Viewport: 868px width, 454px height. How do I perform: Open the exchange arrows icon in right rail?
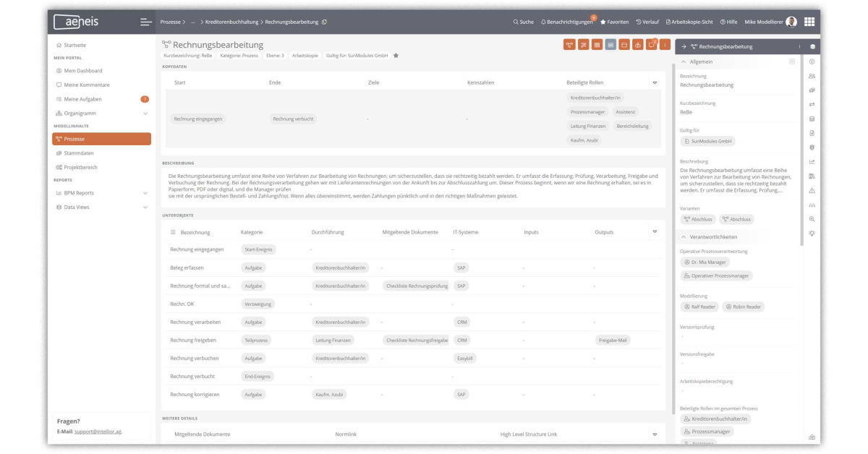point(812,105)
